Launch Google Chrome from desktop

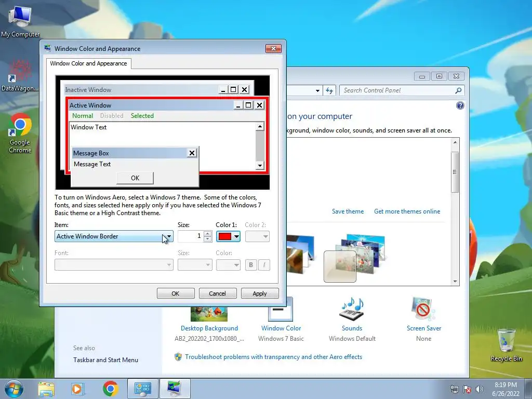20,133
